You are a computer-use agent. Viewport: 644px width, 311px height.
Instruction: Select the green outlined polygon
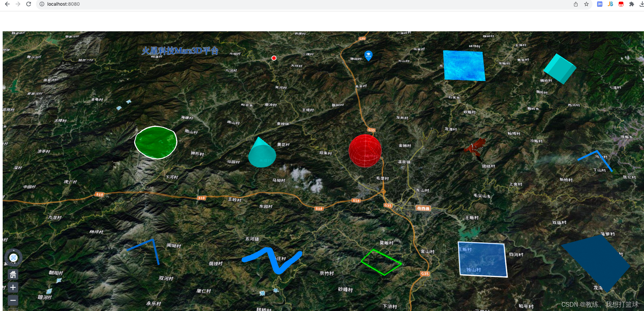pos(381,262)
